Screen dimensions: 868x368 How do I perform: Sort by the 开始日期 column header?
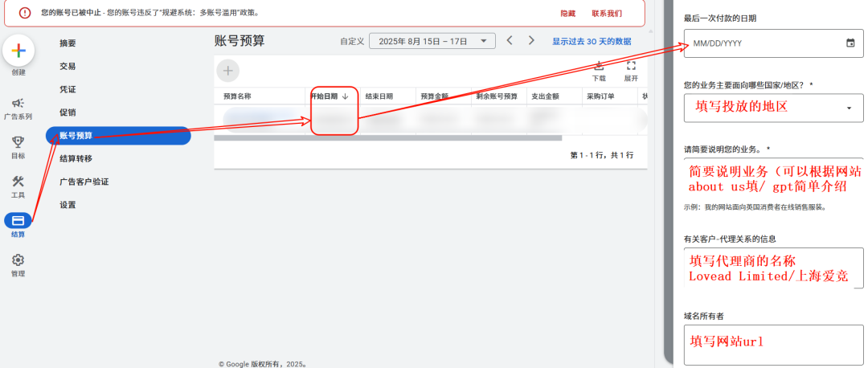[x=330, y=96]
